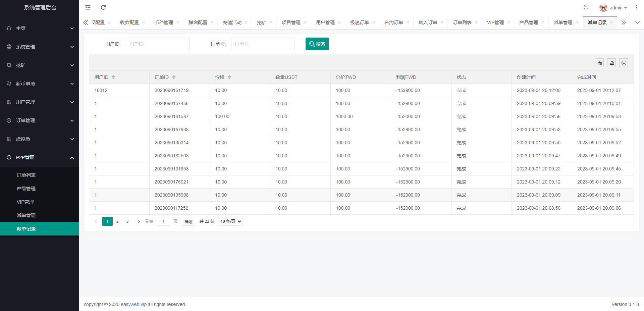Open the admin account dropdown
644x311 pixels.
coord(616,7)
